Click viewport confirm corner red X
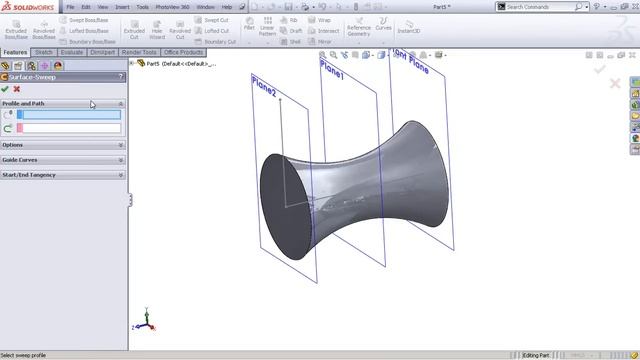 615,84
